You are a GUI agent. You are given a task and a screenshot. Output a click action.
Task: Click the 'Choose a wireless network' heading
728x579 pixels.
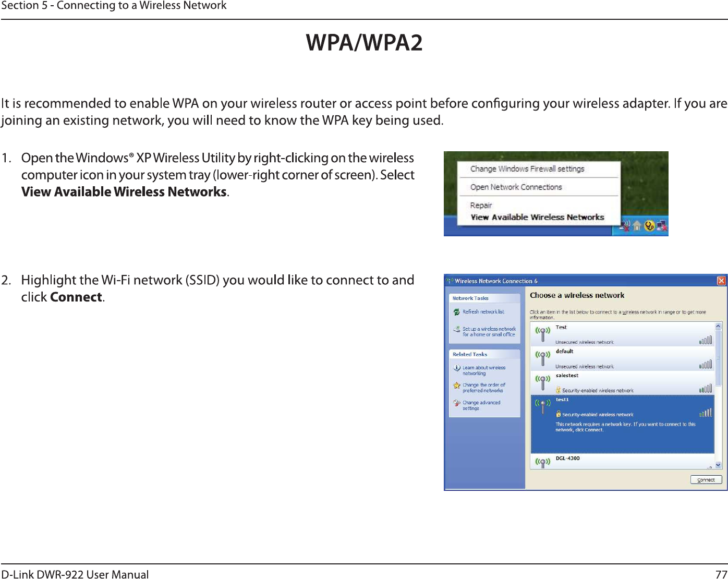(577, 295)
